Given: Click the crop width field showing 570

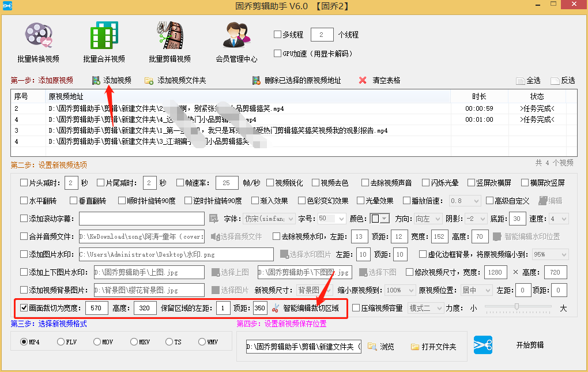Looking at the screenshot, I should coord(97,308).
